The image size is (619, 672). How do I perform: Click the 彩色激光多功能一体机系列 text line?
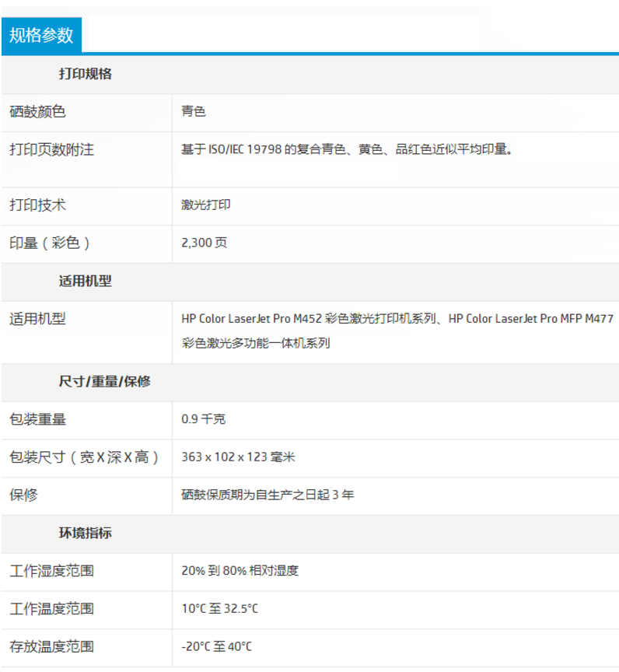256,343
